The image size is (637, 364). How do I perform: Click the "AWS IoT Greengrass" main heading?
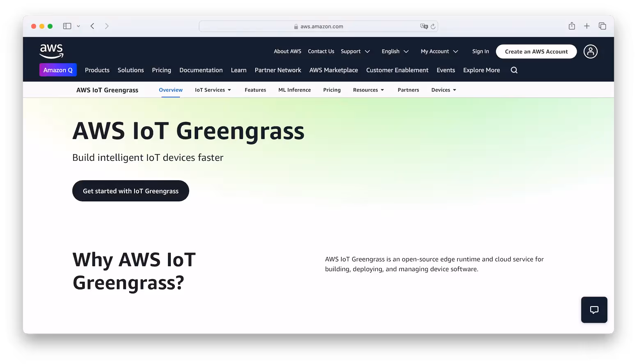click(188, 131)
